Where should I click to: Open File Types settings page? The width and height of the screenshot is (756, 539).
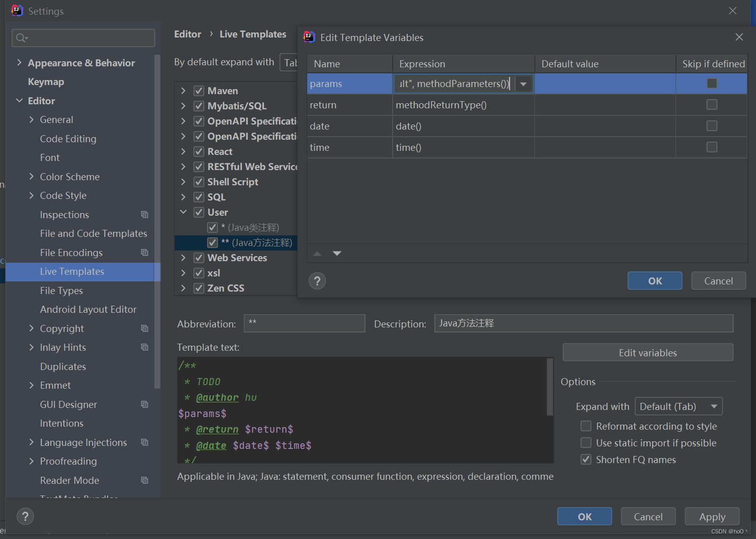click(x=61, y=291)
